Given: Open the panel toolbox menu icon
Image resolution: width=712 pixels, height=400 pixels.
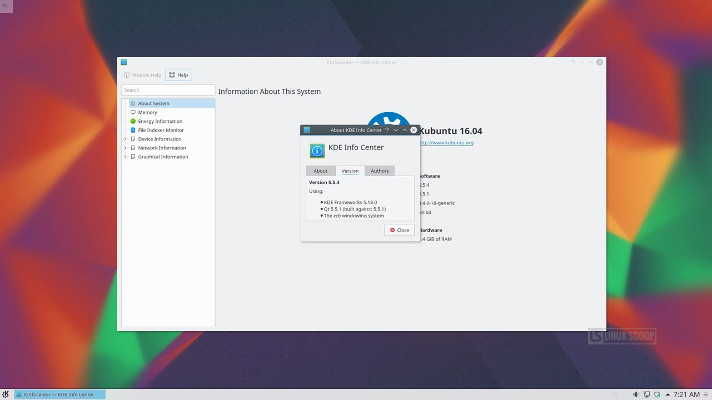Looking at the screenshot, I should pos(706,395).
